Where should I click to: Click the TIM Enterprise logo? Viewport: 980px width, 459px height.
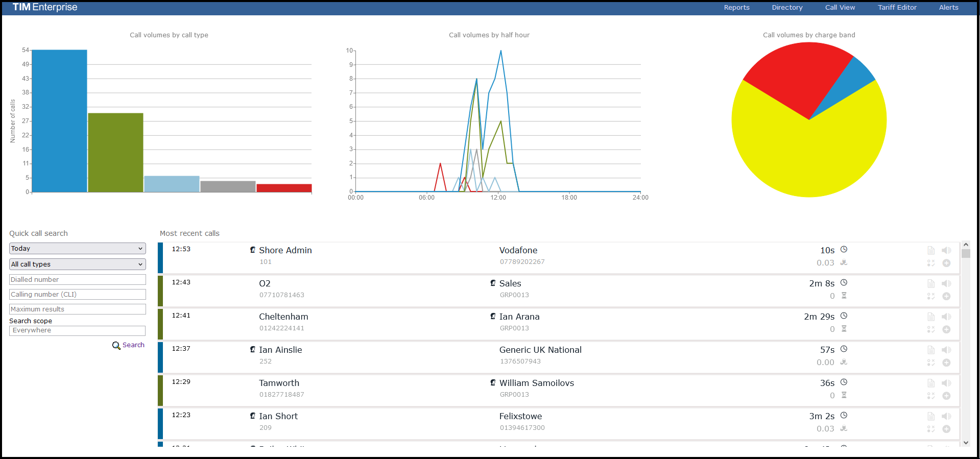coord(45,7)
